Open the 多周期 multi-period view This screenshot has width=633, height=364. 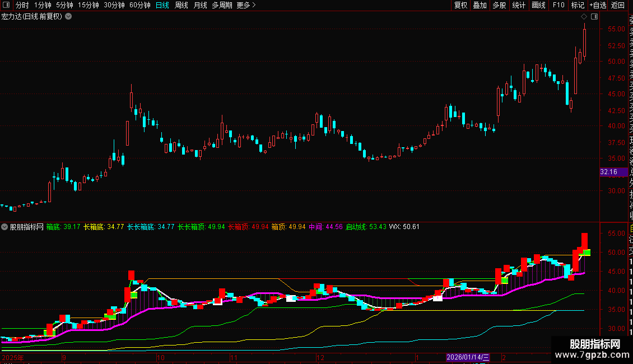(222, 6)
